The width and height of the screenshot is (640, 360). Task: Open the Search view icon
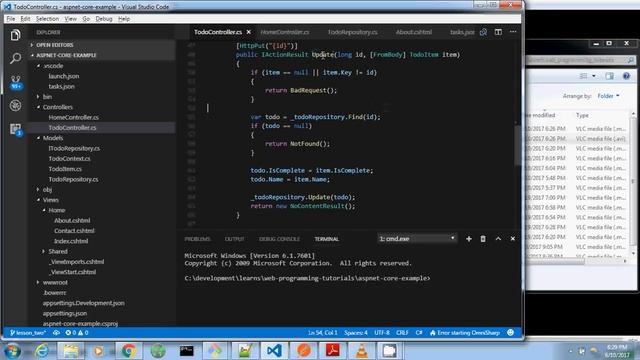[x=16, y=58]
